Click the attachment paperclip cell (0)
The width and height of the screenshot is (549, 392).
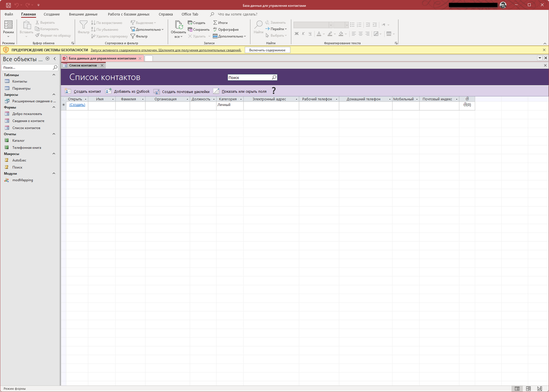(467, 105)
